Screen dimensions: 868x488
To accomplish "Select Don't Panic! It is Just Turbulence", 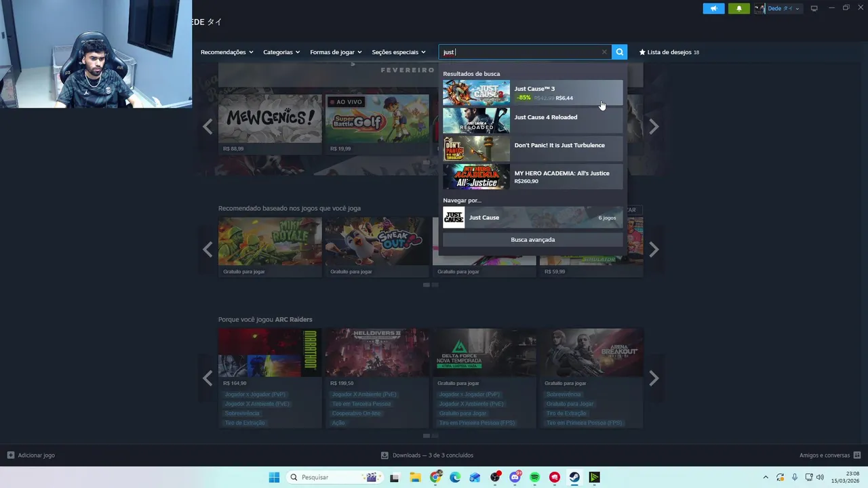I will pyautogui.click(x=532, y=148).
